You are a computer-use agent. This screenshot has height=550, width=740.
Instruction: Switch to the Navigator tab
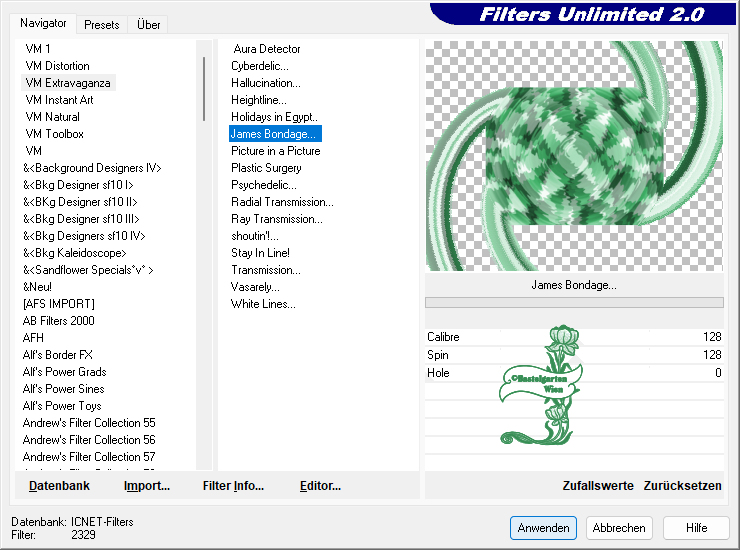pos(43,23)
